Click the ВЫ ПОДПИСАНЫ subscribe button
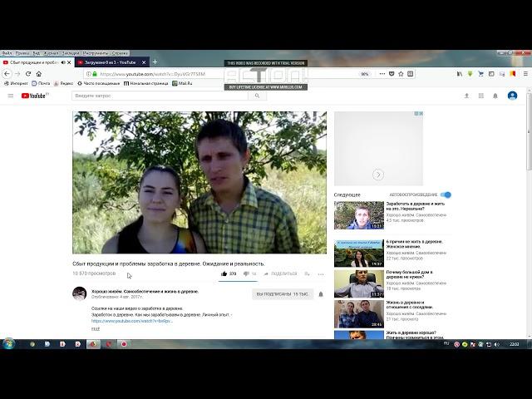 [x=283, y=294]
